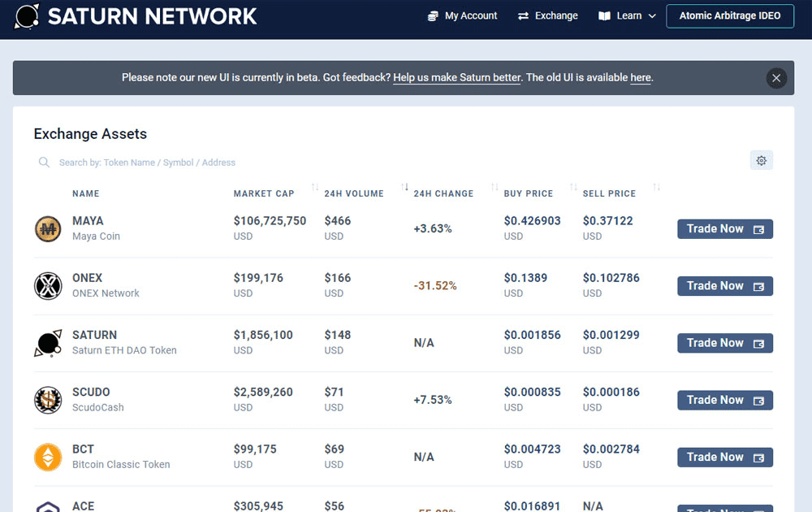
Task: Click the ONEX Network token icon
Action: coord(48,285)
